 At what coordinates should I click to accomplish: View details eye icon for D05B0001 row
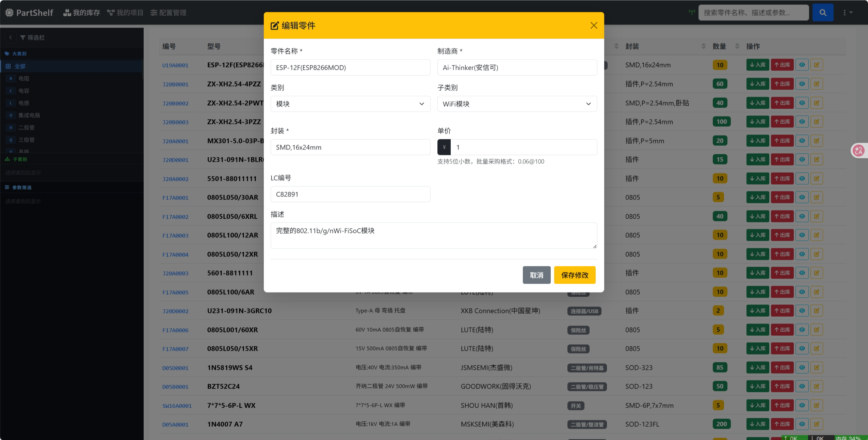click(802, 386)
